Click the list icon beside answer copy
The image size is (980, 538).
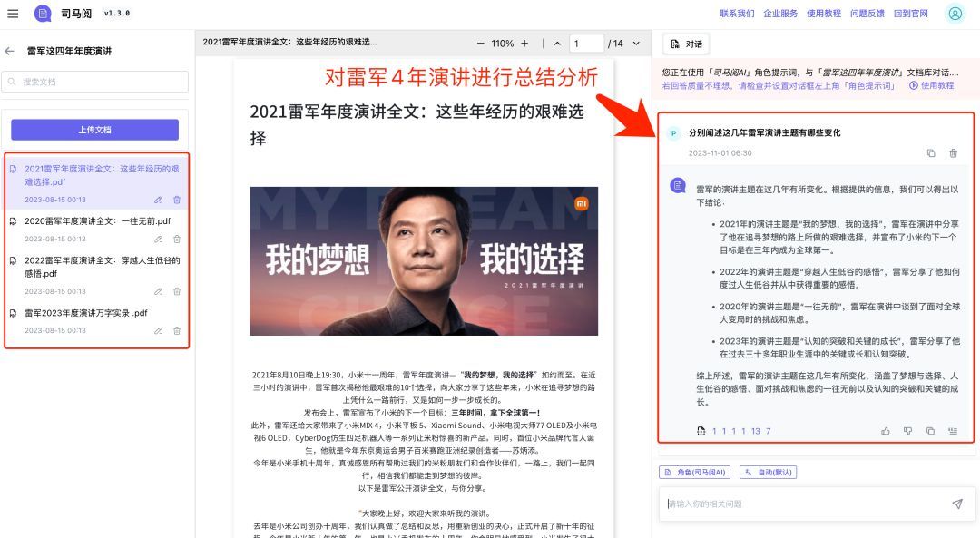click(x=953, y=431)
